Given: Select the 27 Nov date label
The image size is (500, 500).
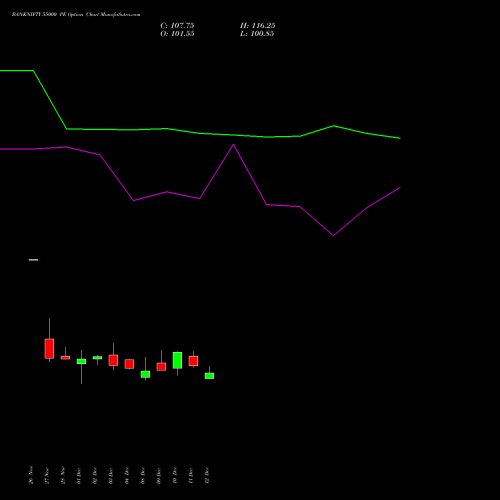Looking at the screenshot, I should [x=47, y=475].
